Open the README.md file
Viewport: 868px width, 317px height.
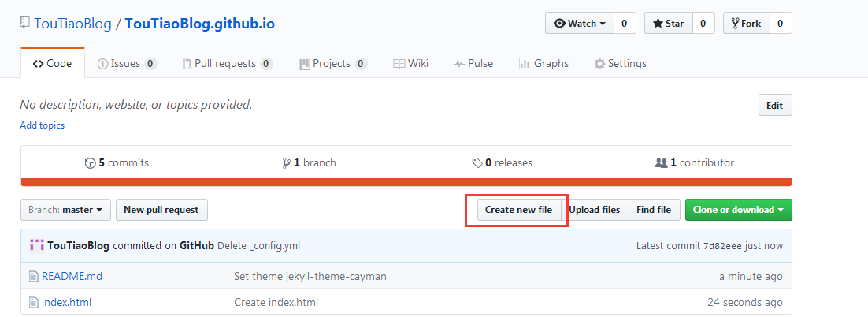72,276
